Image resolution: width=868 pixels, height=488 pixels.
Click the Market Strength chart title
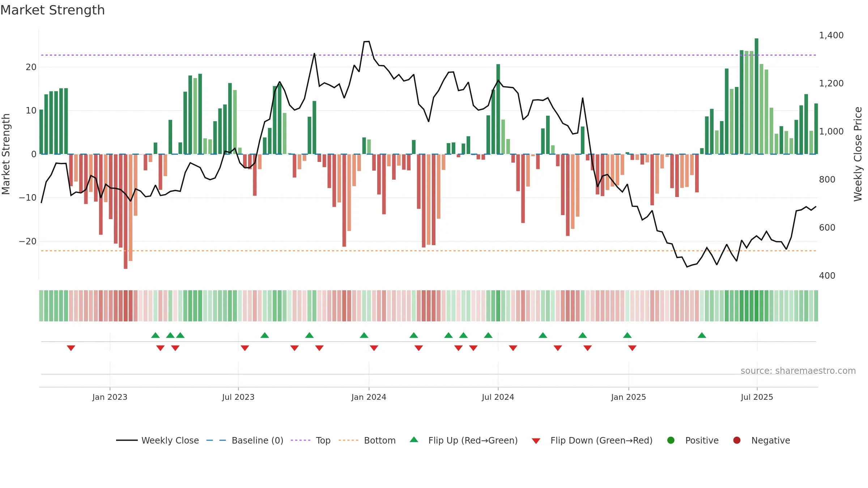point(52,10)
